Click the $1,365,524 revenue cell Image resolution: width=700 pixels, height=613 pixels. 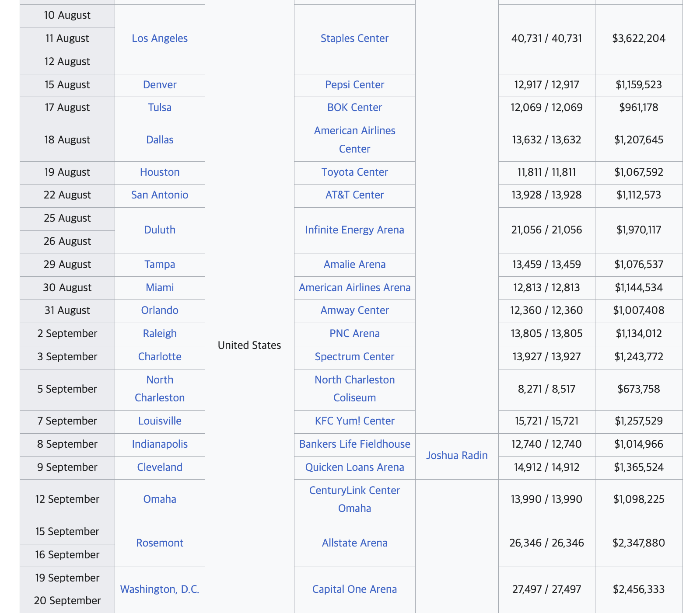(x=639, y=467)
